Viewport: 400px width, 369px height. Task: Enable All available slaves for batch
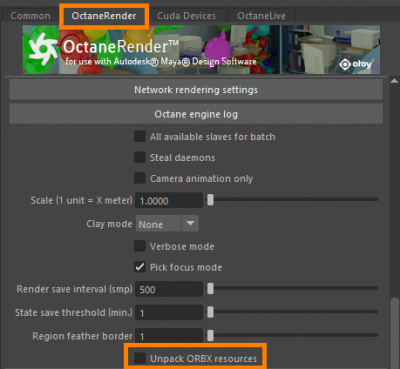coord(140,136)
